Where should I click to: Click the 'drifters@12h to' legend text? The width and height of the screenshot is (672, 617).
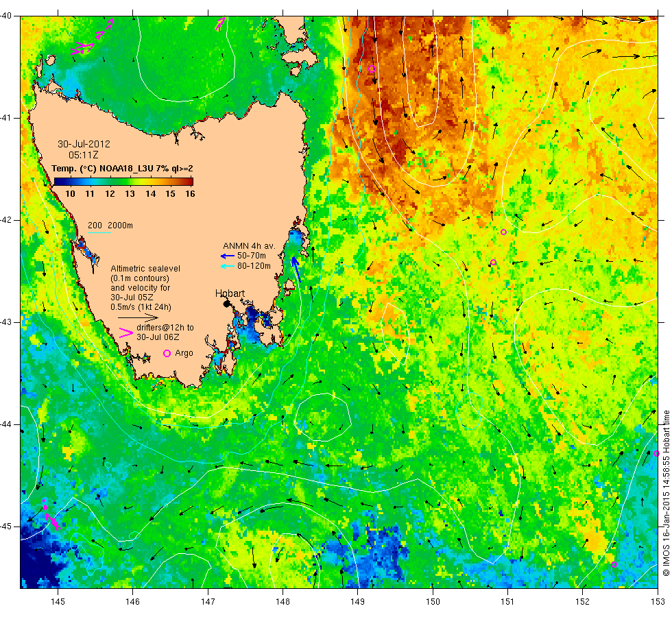point(165,328)
